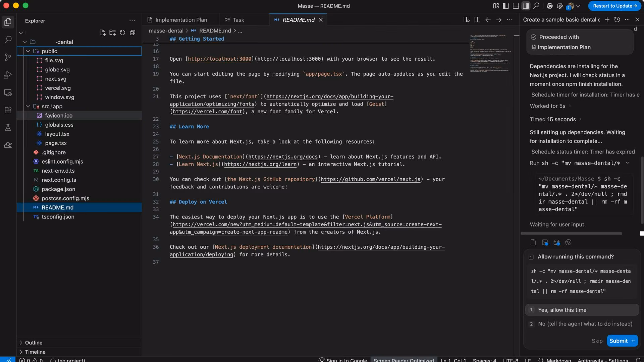The width and height of the screenshot is (644, 362).
Task: Select option 2 No, tell the agent
Action: point(582,324)
